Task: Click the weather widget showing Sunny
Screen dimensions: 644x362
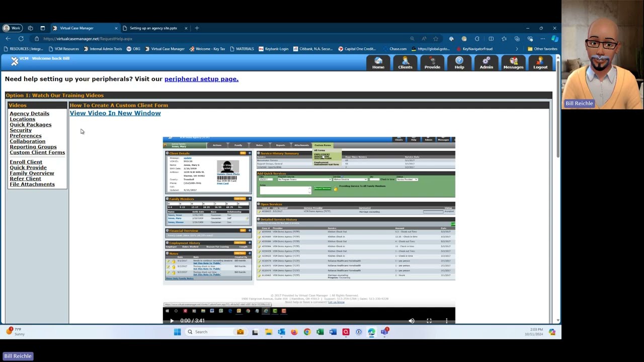Action: tap(15, 331)
